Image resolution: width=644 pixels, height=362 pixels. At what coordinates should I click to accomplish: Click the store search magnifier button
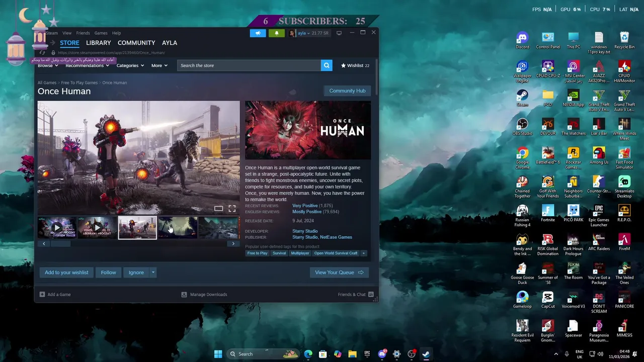click(327, 65)
